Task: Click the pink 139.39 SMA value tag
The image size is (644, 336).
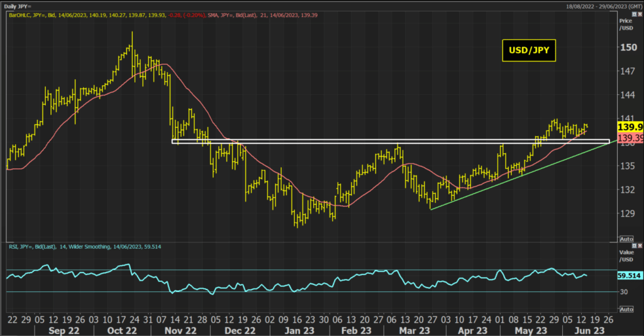Action: (x=630, y=138)
